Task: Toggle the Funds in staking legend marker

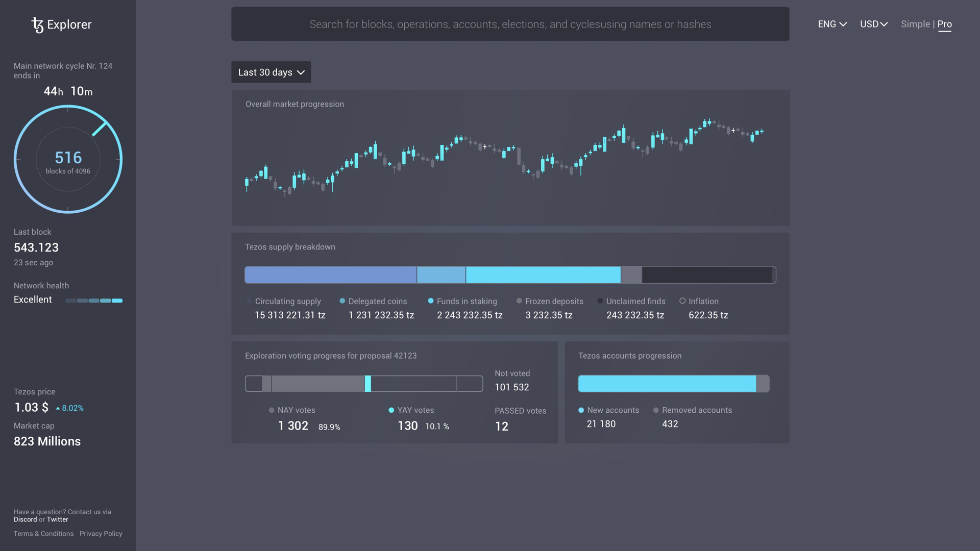Action: (431, 301)
